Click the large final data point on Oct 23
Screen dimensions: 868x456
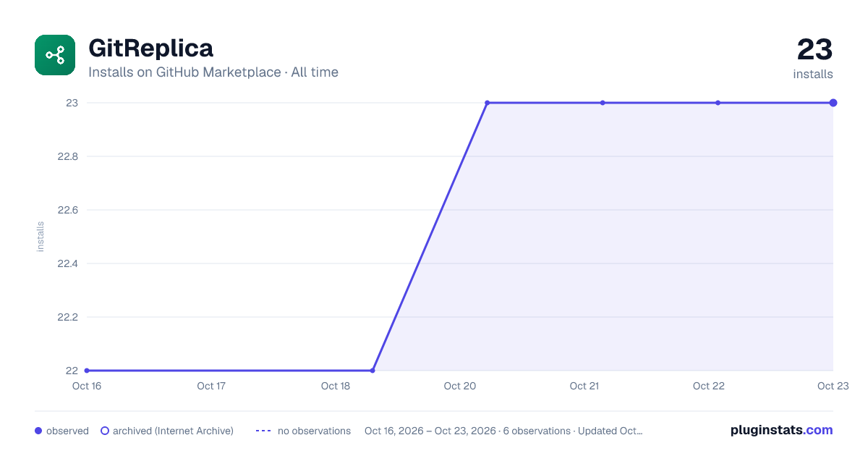[833, 103]
